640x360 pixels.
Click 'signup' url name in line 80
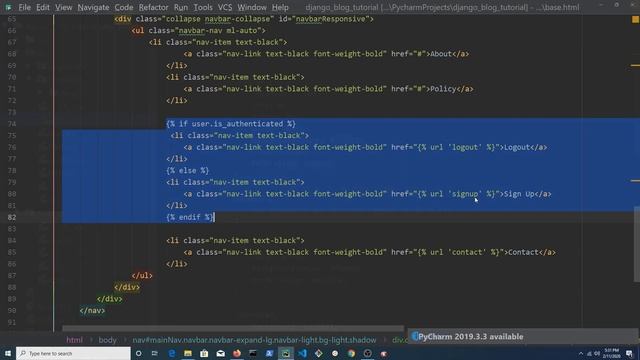(x=465, y=194)
